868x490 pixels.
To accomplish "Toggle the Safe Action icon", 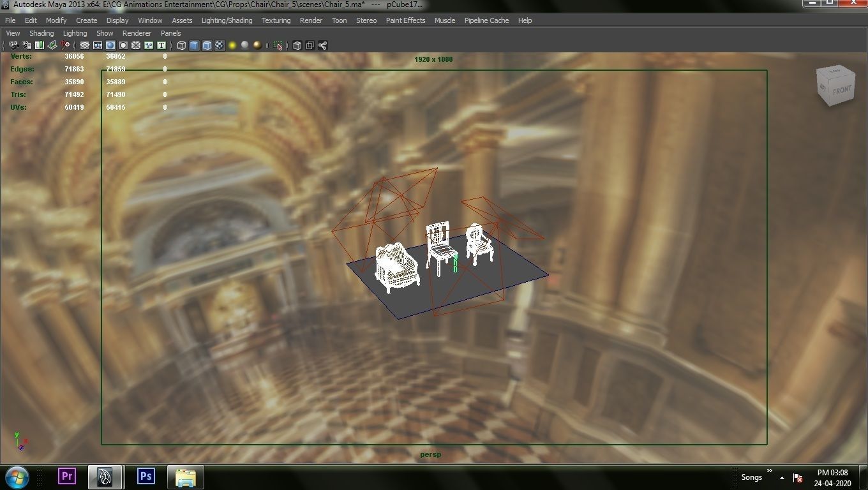I will [x=149, y=45].
